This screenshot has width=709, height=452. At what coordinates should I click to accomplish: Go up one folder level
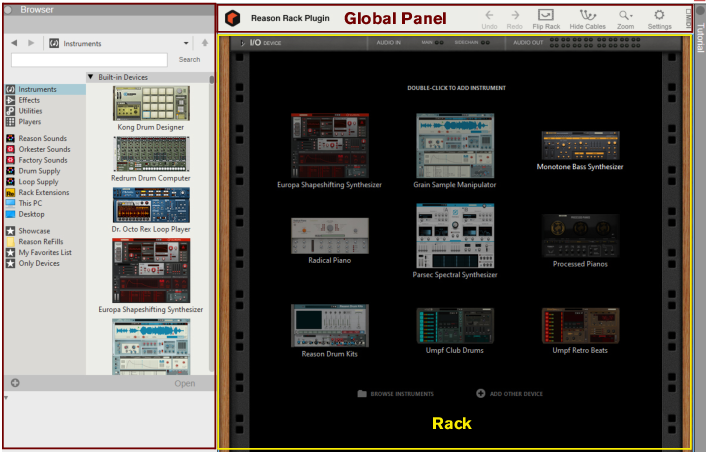pyautogui.click(x=205, y=43)
